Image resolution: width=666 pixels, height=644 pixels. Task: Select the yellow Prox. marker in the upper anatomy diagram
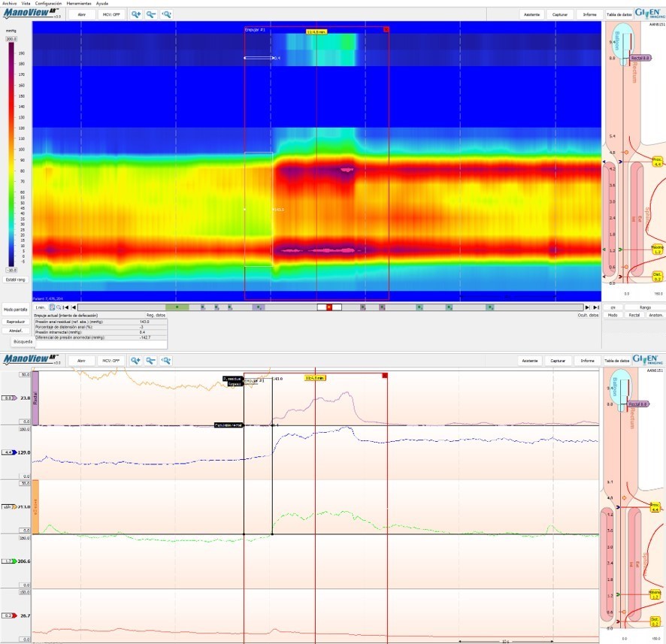coord(656,162)
